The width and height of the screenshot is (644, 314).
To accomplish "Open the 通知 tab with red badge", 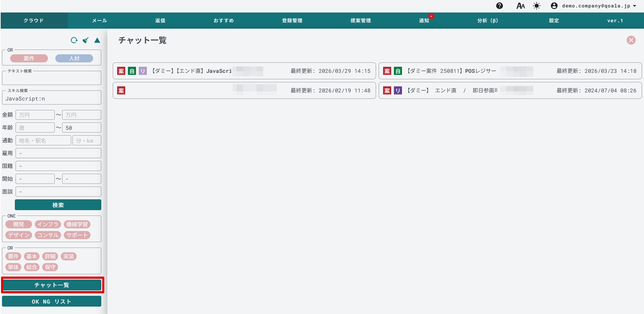I will pos(424,21).
